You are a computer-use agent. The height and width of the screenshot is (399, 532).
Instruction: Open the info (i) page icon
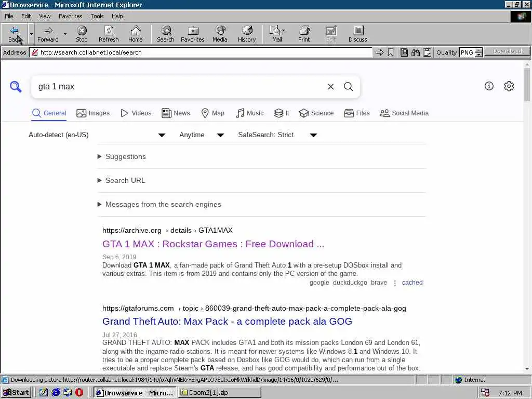pos(489,86)
